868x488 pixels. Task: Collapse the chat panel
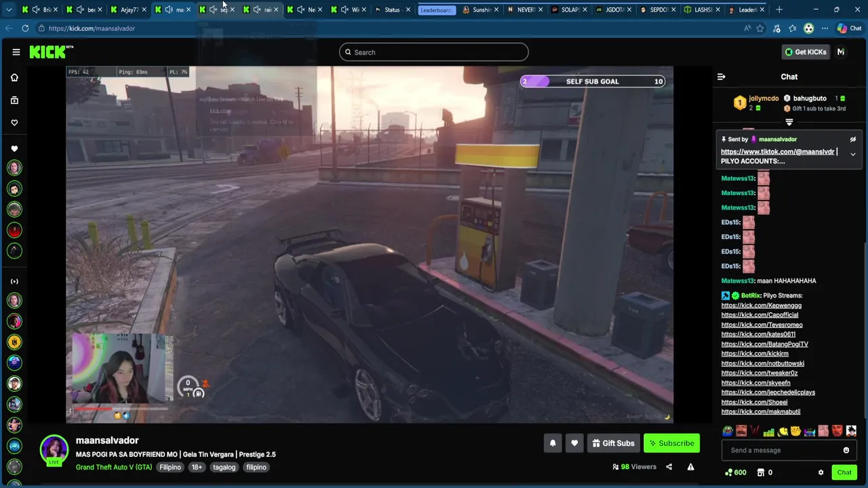tap(722, 77)
